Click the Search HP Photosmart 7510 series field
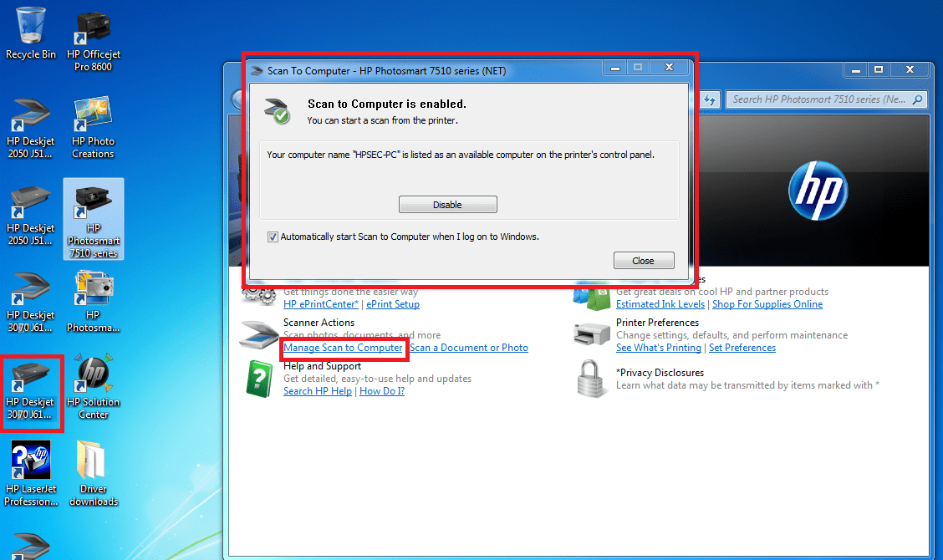This screenshot has width=943, height=560. click(826, 99)
